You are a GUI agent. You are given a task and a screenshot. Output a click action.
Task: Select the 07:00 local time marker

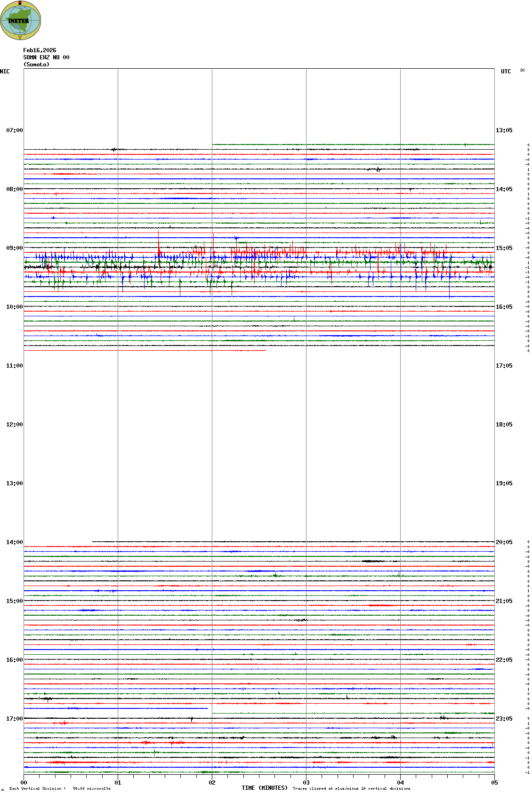(14, 130)
